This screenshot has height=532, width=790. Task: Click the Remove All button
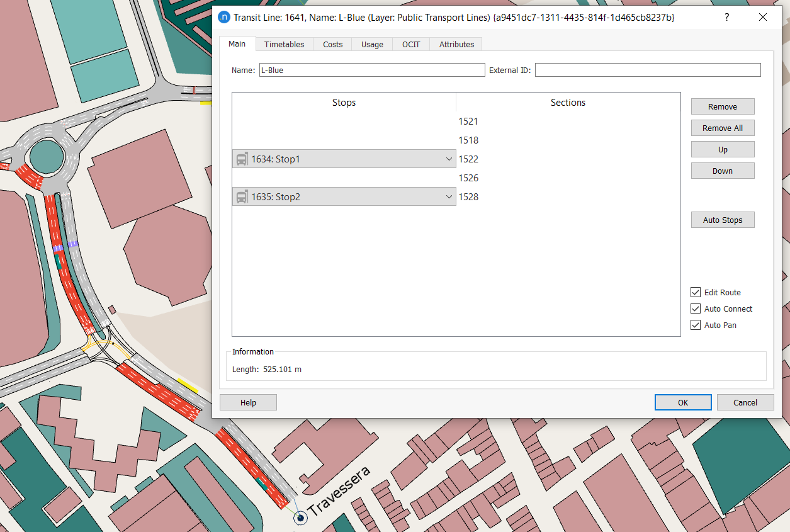tap(722, 128)
